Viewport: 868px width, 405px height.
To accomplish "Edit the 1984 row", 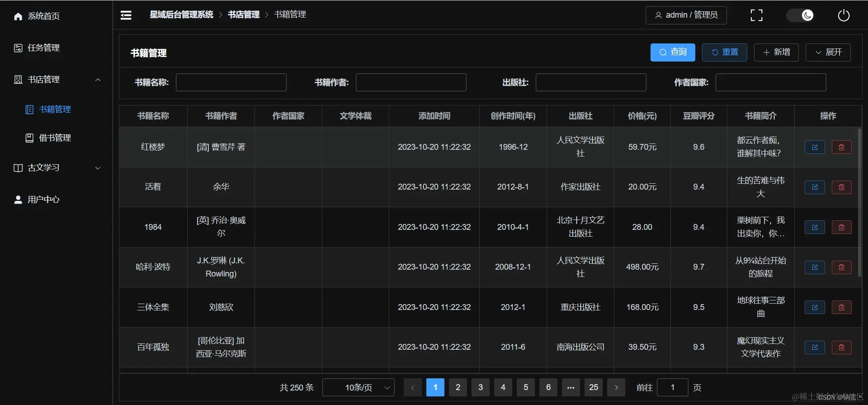I will 815,227.
